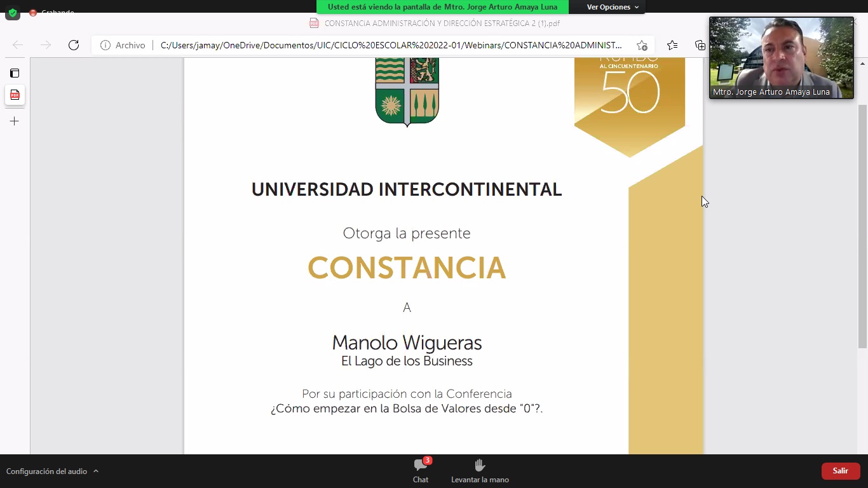Image resolution: width=868 pixels, height=488 pixels.
Task: Click the Archivo label in the address bar
Action: click(130, 45)
